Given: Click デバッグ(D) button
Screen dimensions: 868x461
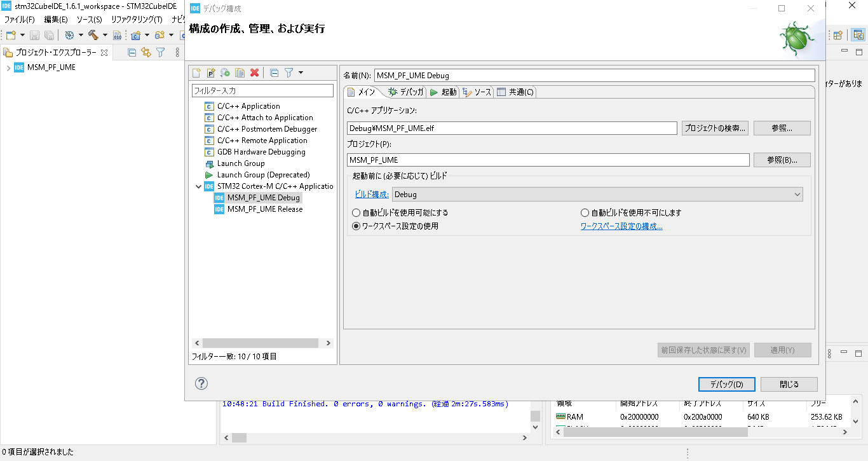Looking at the screenshot, I should pyautogui.click(x=726, y=384).
